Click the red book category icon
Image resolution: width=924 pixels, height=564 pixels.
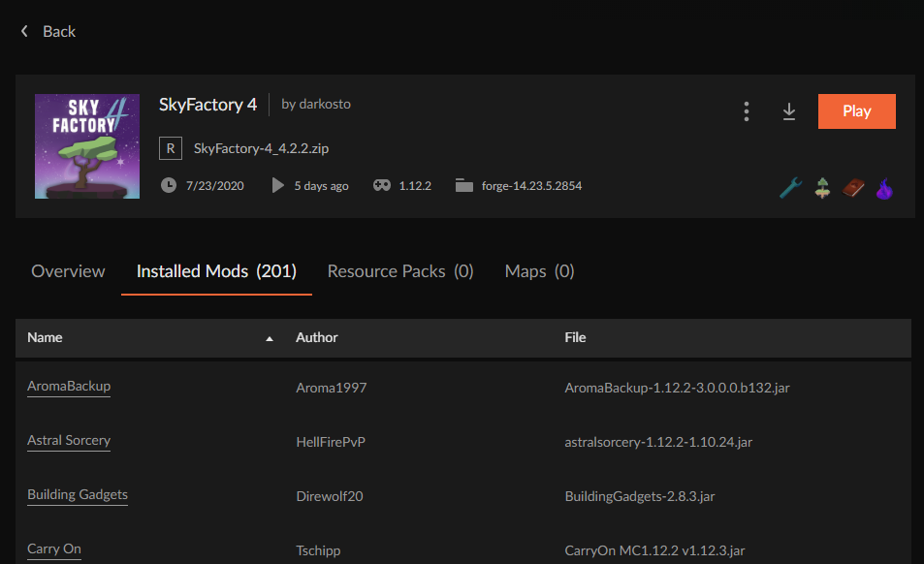pos(853,188)
